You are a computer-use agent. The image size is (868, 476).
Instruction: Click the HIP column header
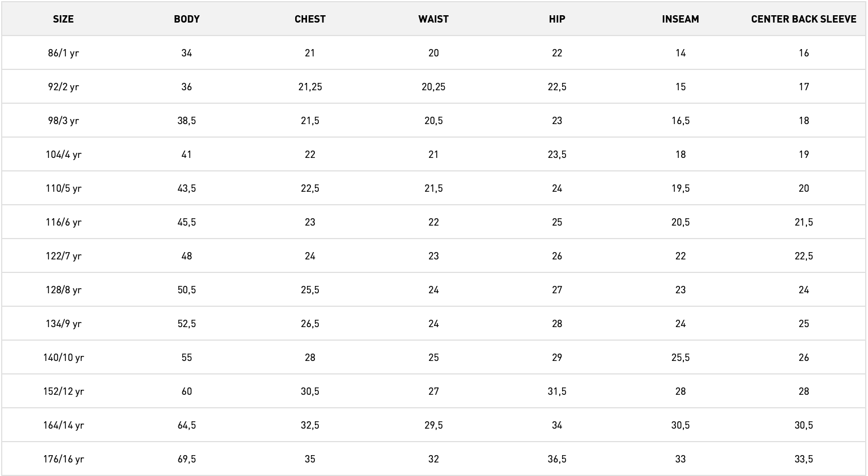coord(557,19)
